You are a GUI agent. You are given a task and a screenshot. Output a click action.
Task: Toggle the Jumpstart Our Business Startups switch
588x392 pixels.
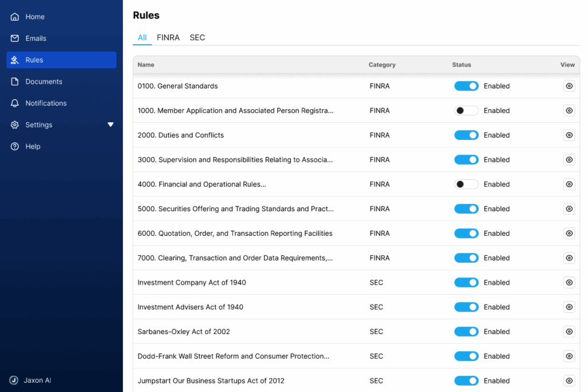click(466, 381)
